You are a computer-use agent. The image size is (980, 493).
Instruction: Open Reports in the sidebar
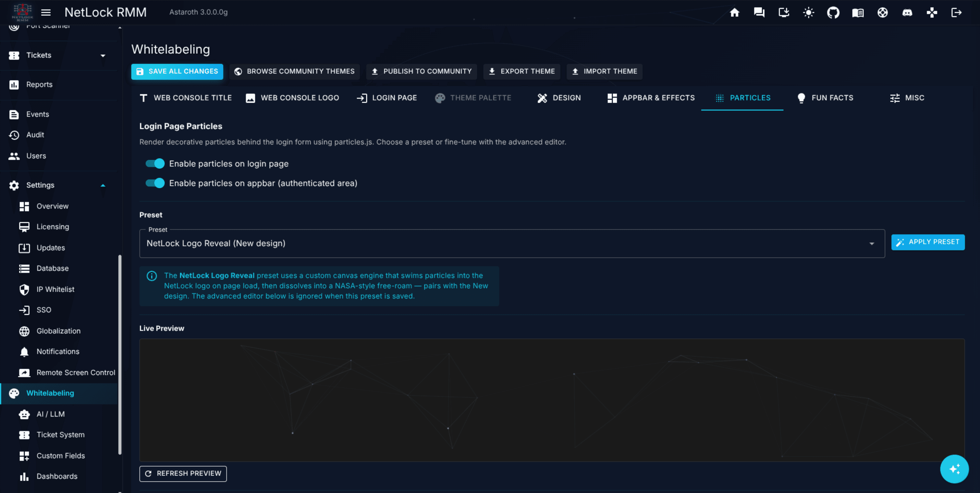pyautogui.click(x=59, y=84)
